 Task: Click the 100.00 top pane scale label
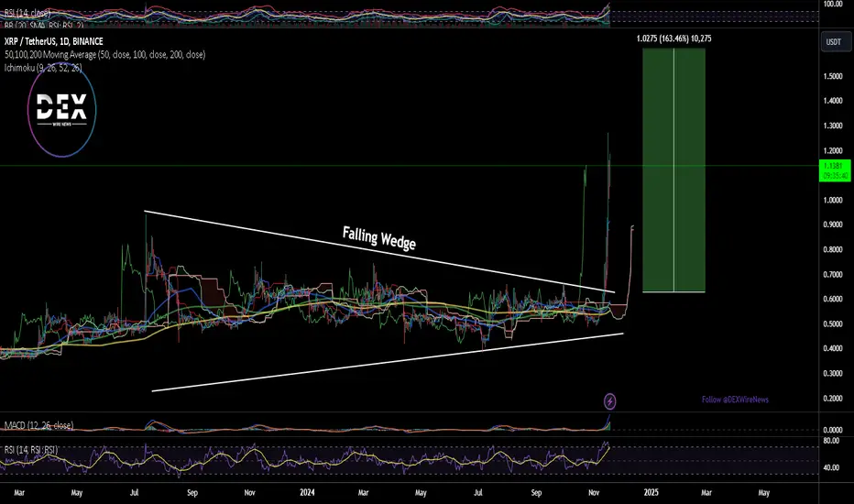833,5
